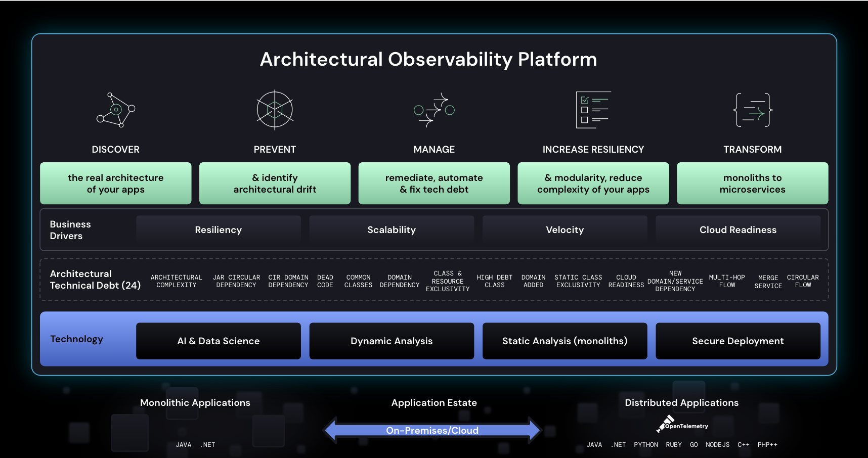Screen dimensions: 868x458
Task: Click the Resiliency business driver
Action: [x=219, y=230]
